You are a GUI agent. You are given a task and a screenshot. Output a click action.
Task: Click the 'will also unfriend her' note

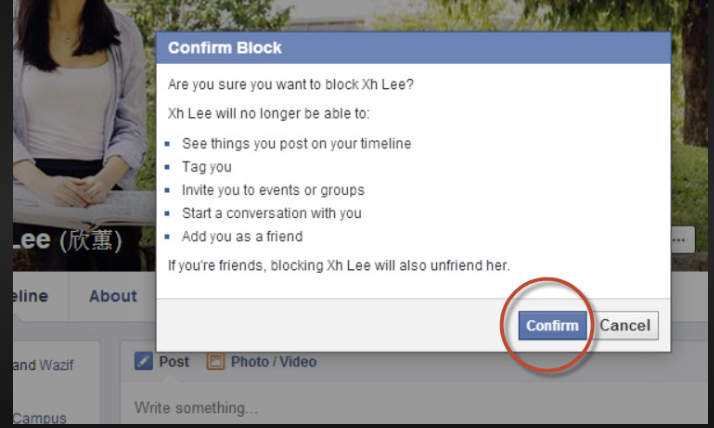click(x=339, y=265)
